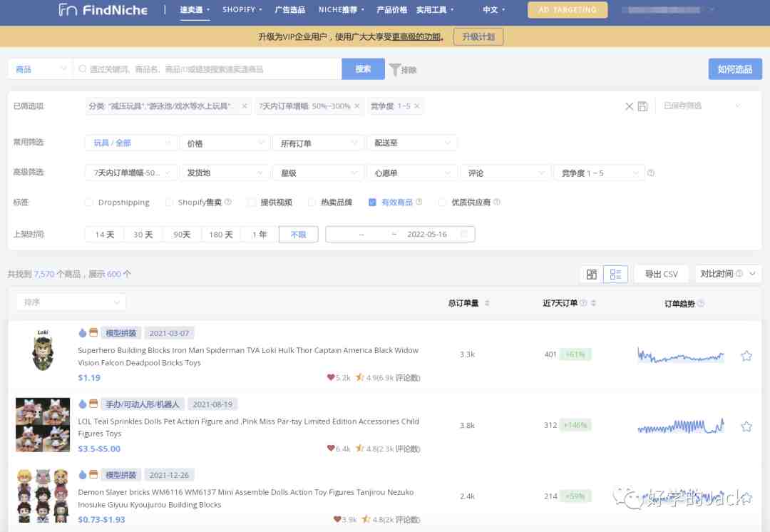Go to 广告选品 nav item
The width and height of the screenshot is (770, 532).
[x=289, y=10]
